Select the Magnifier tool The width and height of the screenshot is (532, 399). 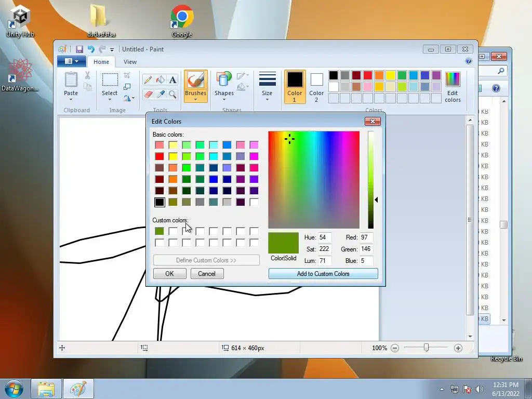click(x=172, y=94)
